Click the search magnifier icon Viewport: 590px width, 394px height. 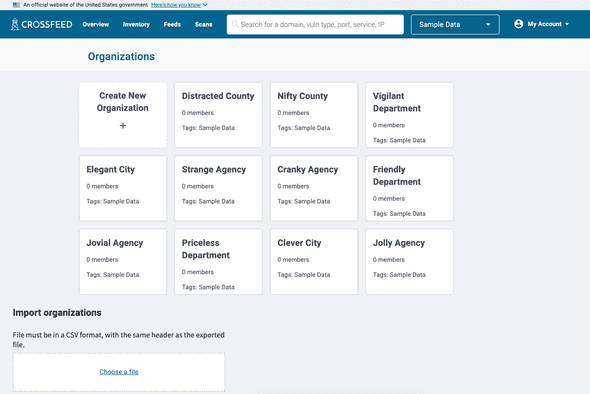(235, 24)
